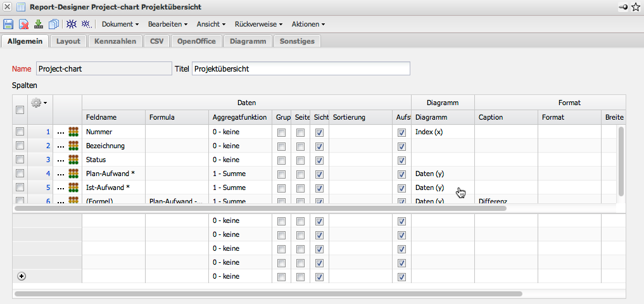Click the ellipsis button in Ist-Aufwand row
Viewport: 644px width, 304px height.
tap(61, 187)
